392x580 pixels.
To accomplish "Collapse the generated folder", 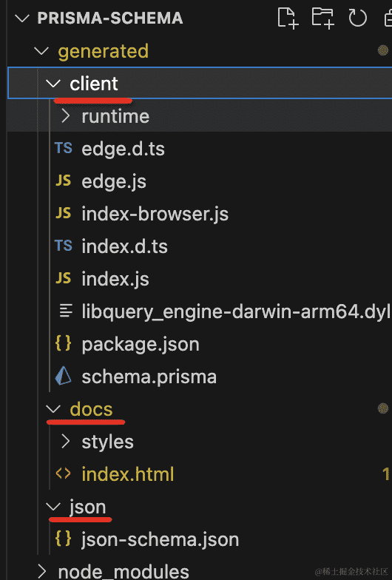I will (x=41, y=51).
